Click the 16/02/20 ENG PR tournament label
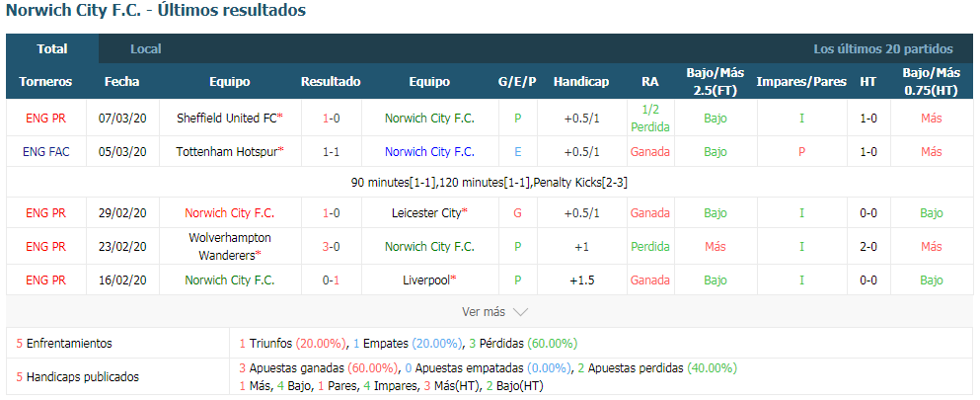The width and height of the screenshot is (980, 400). (x=45, y=280)
